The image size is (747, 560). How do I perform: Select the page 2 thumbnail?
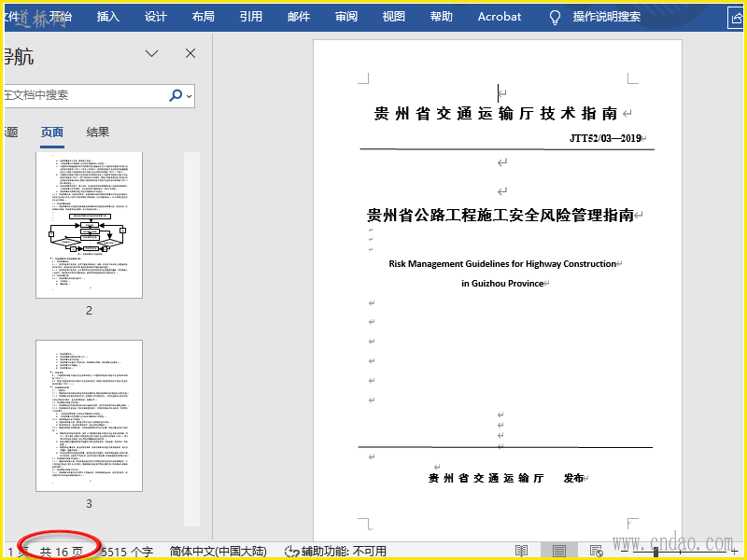tap(89, 225)
